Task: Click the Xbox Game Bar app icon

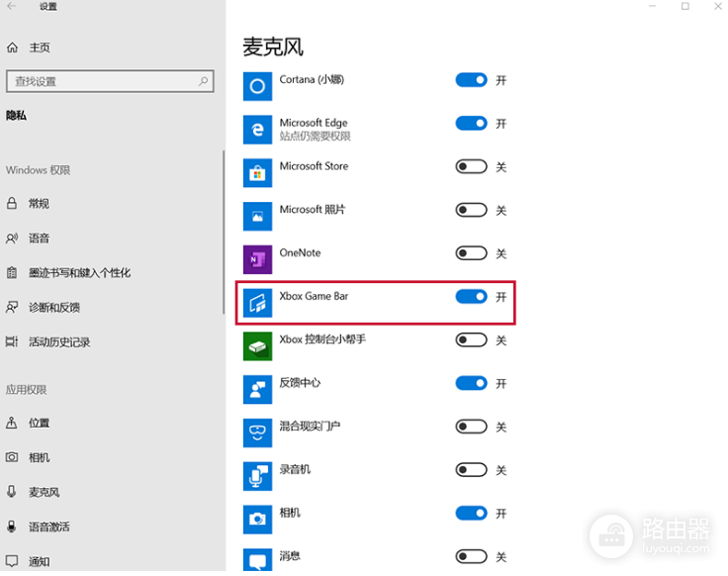Action: (257, 303)
